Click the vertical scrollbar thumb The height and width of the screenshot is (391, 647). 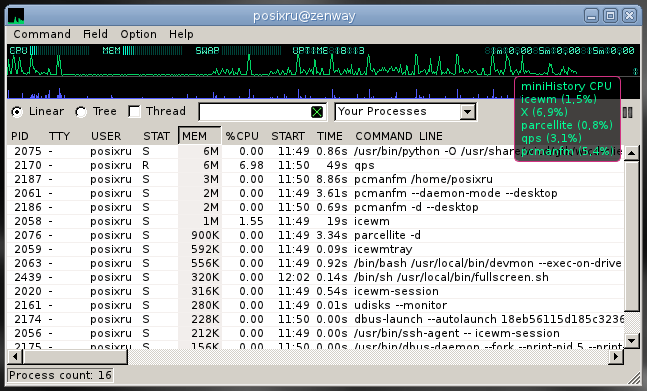632,236
